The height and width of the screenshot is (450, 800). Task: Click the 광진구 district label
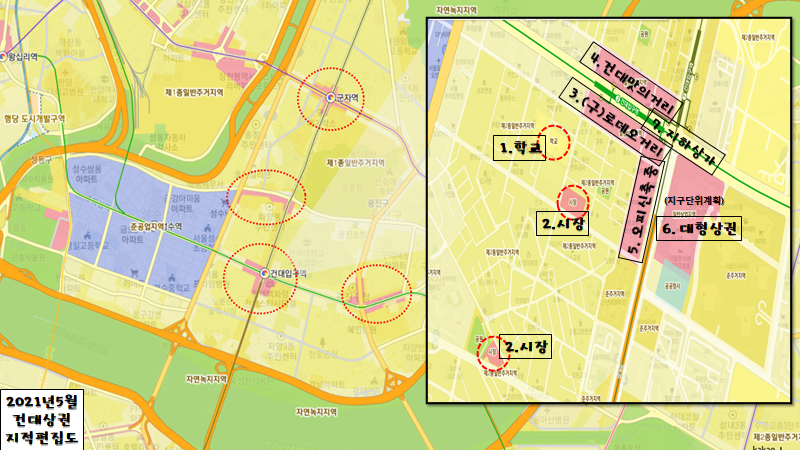coord(378,203)
